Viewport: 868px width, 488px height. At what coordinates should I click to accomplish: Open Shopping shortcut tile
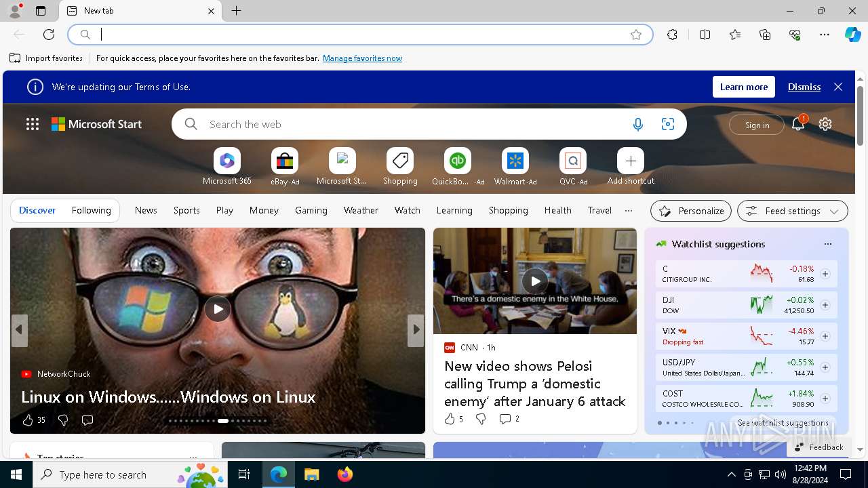[400, 167]
